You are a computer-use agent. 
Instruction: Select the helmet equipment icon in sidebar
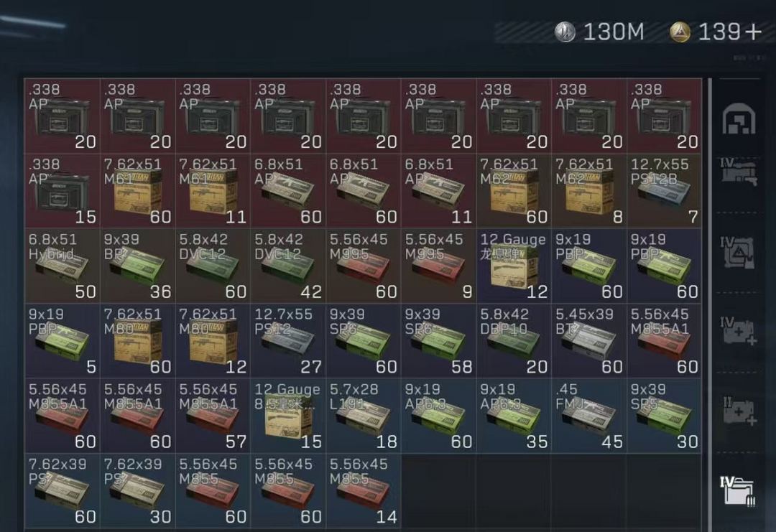739,119
